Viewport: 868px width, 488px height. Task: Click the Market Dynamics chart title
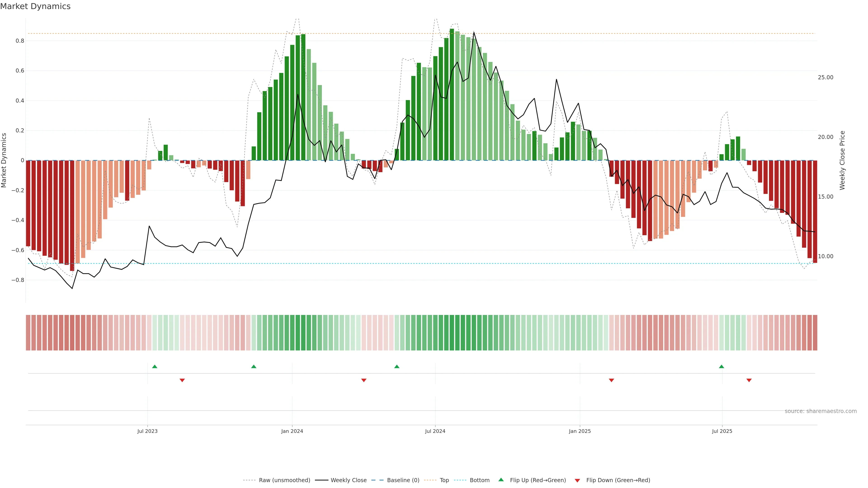click(35, 6)
